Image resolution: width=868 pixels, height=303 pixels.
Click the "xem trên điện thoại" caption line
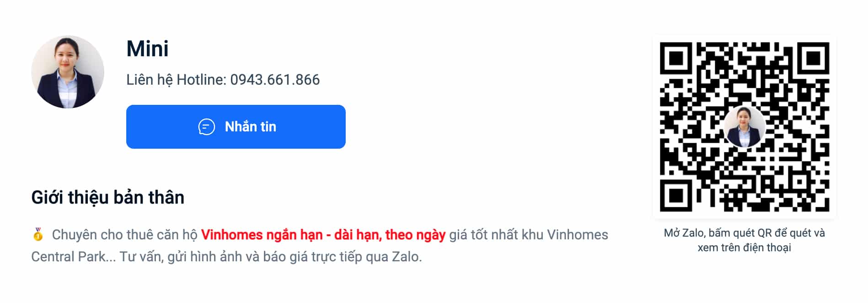744,248
